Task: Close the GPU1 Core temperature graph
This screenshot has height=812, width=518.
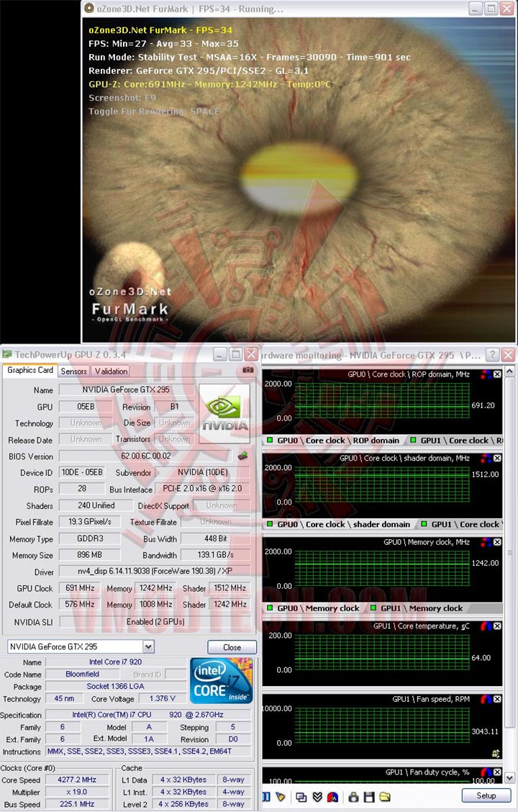Action: click(x=497, y=626)
